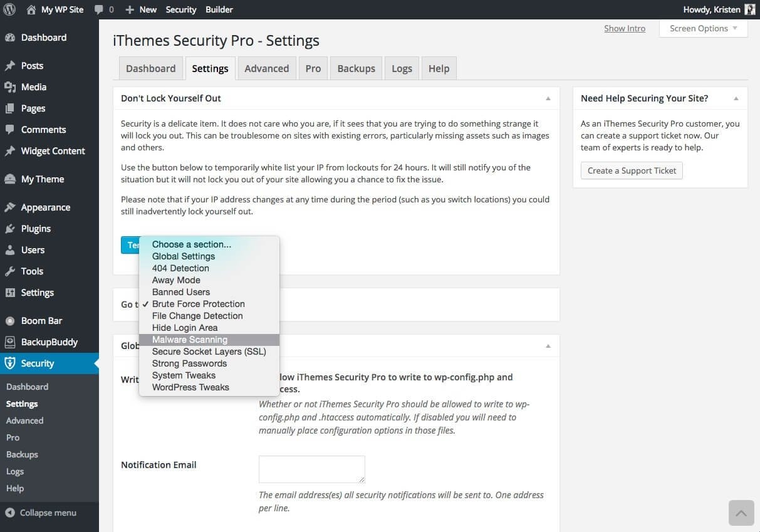Click the Show Intro link
The height and width of the screenshot is (532, 760).
625,28
